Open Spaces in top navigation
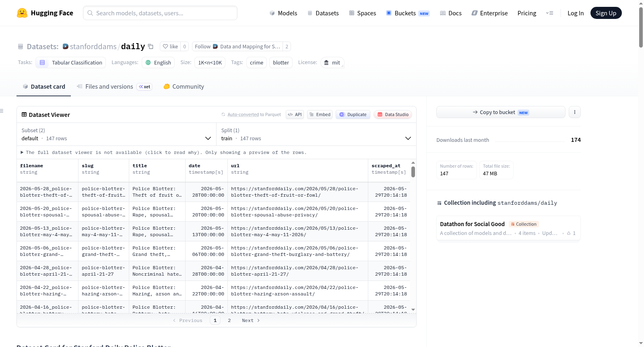 tap(362, 13)
